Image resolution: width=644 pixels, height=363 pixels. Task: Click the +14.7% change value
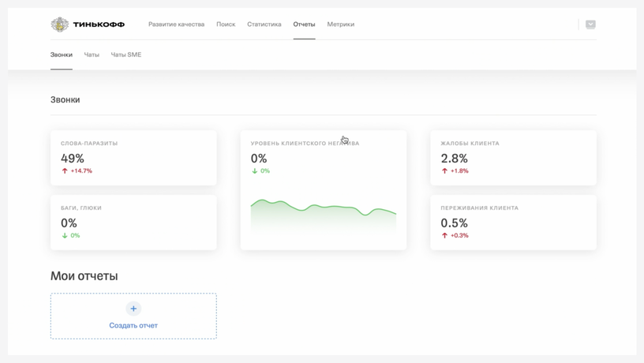click(x=81, y=170)
